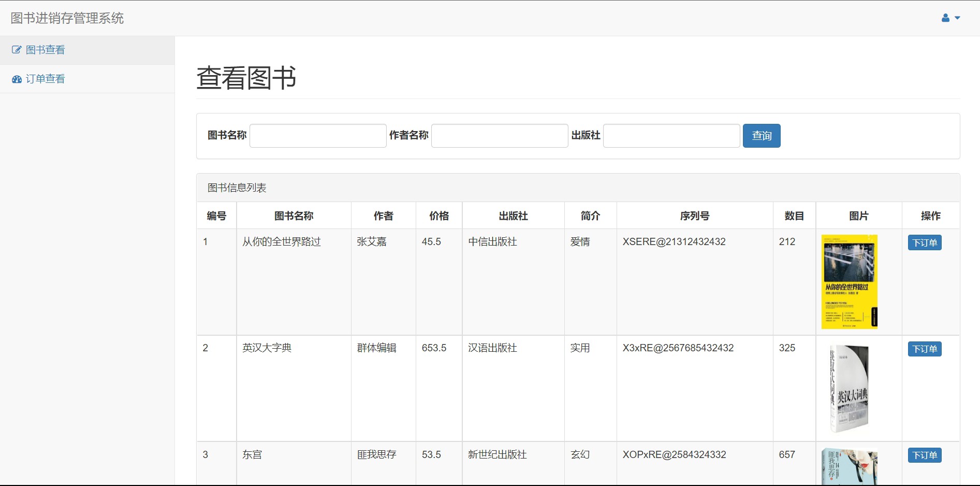This screenshot has height=486, width=980.
Task: Select the quantity cell 212
Action: (x=787, y=241)
